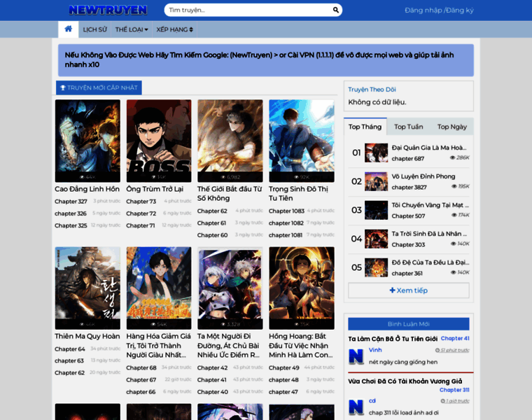Click the Truyện Mới Cập Nhật heading button

(99, 87)
